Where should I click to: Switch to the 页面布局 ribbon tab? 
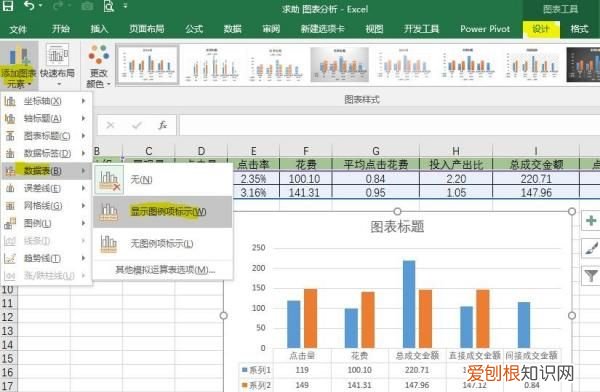pyautogui.click(x=147, y=29)
